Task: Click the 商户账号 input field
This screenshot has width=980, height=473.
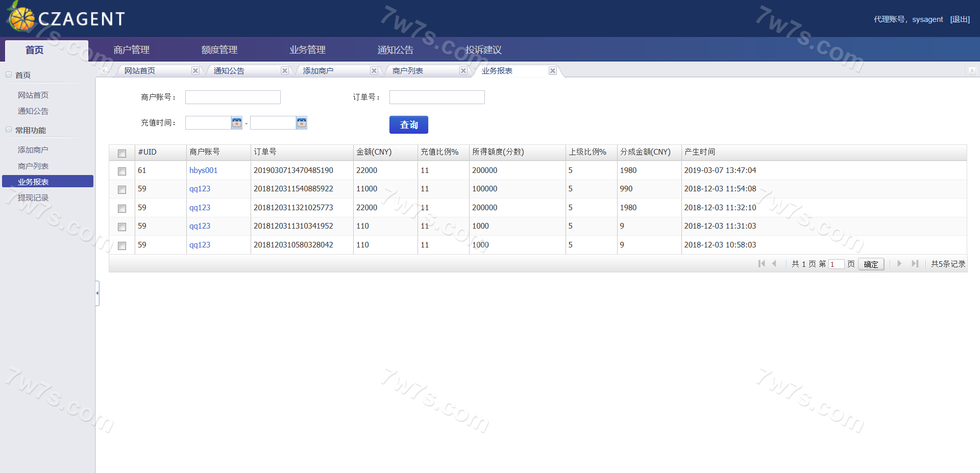Action: coord(233,97)
